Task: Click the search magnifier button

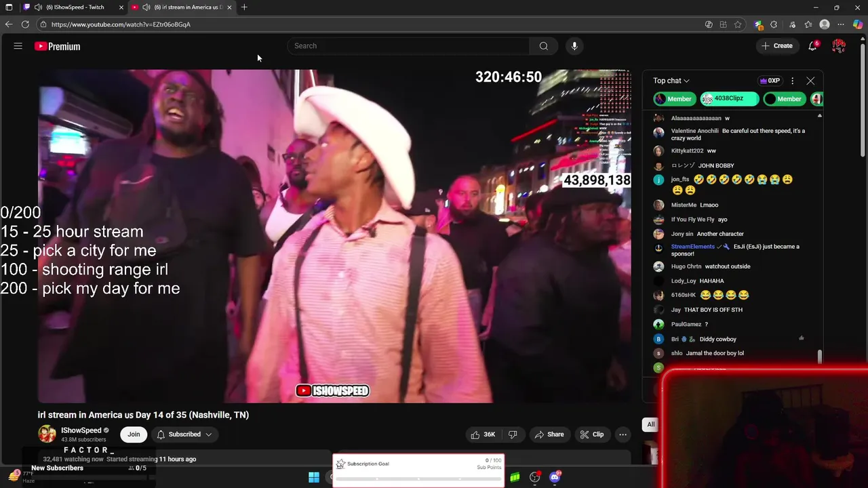Action: click(x=543, y=46)
